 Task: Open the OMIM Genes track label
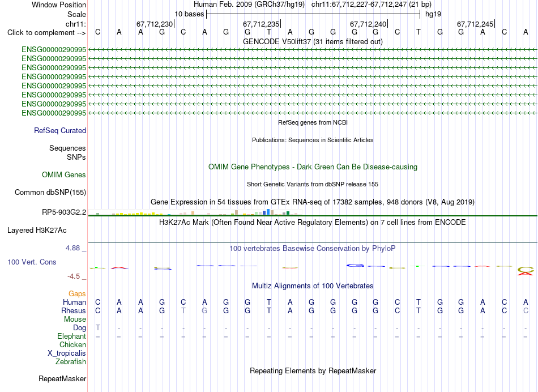point(64,174)
